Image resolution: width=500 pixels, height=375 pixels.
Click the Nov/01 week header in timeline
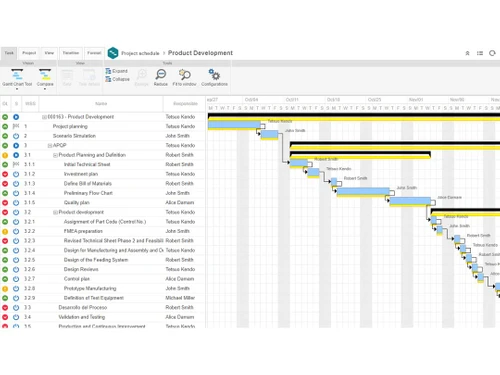tap(416, 100)
